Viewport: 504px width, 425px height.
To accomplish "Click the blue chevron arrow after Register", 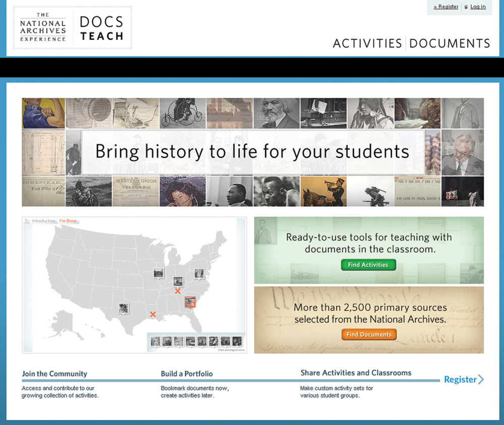I will pyautogui.click(x=481, y=380).
